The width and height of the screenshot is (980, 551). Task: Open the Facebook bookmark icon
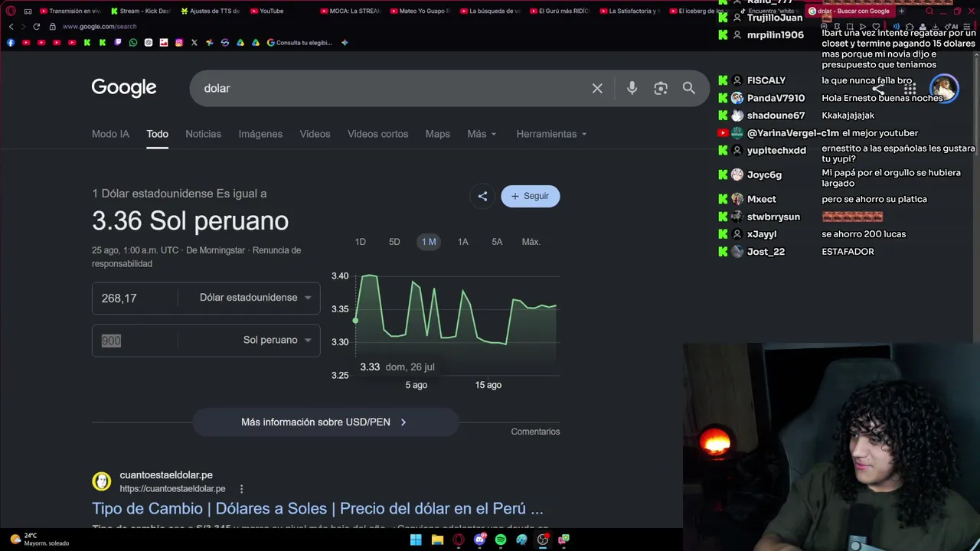pos(11,43)
